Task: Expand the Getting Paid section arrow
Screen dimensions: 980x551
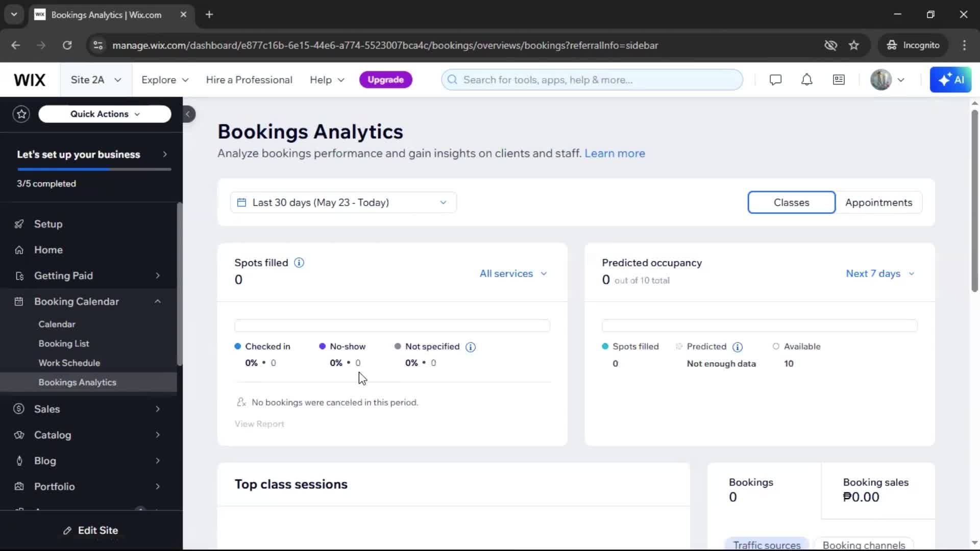Action: click(158, 276)
